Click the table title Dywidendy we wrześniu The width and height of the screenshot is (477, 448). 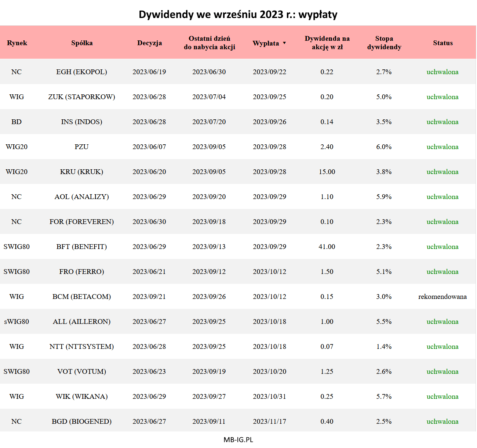click(x=238, y=14)
